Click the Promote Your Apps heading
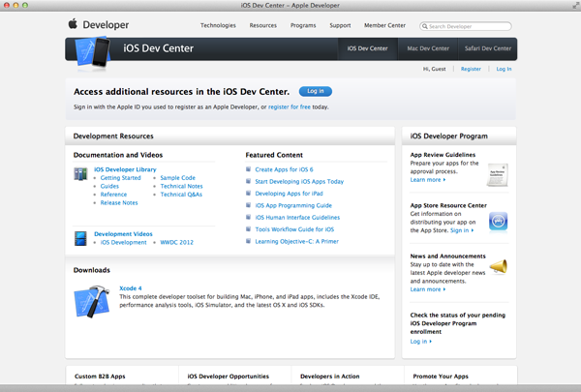The image size is (581, 392). (x=441, y=377)
